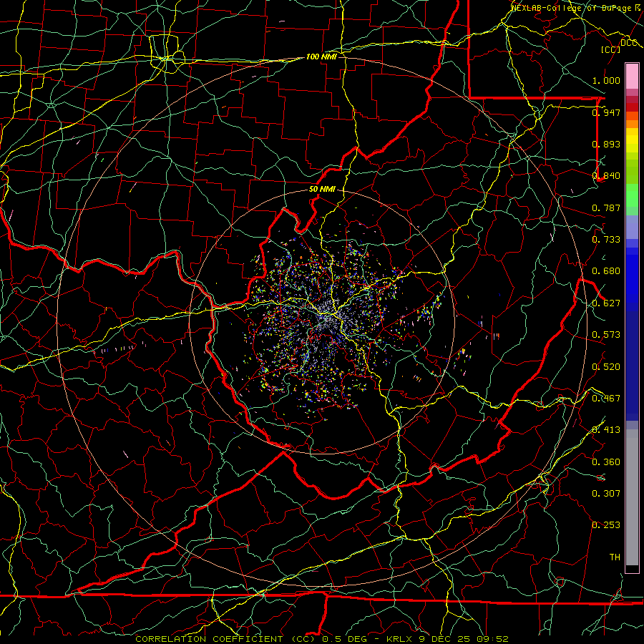The height and width of the screenshot is (644, 644).
Task: Click the KRLX radar site identifier
Action: (401, 639)
